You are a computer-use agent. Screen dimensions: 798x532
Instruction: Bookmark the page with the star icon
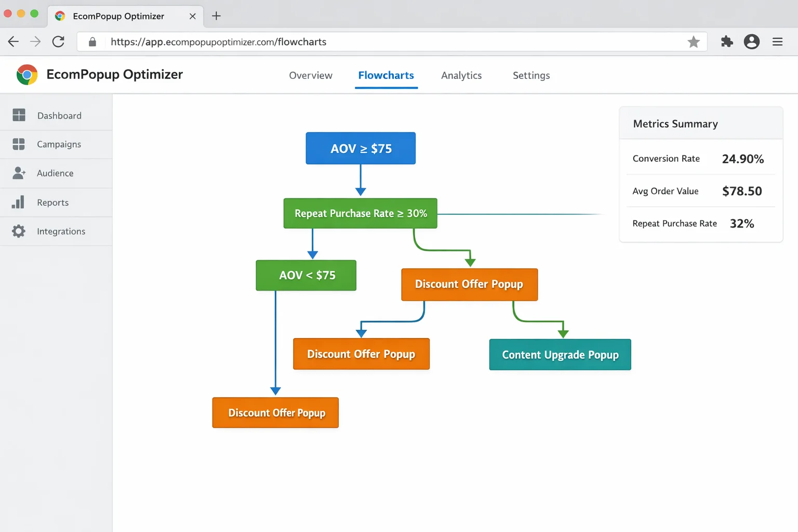coord(694,42)
